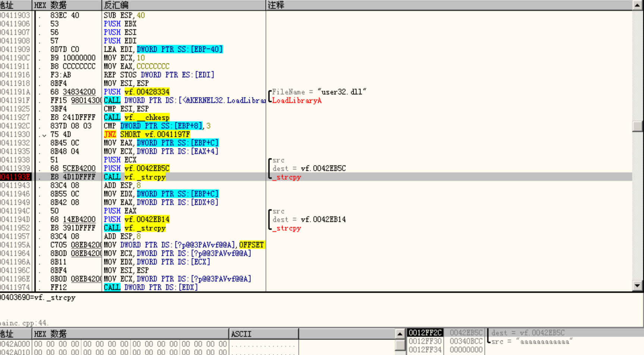Click the disassembly pane vertical scrollbar thumb
Viewport: 644px width, 355px height.
[638, 126]
